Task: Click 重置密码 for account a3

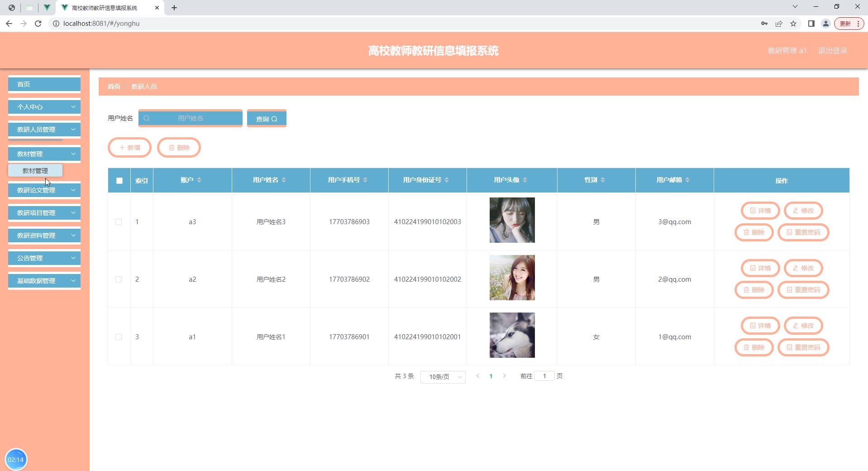Action: pos(803,232)
